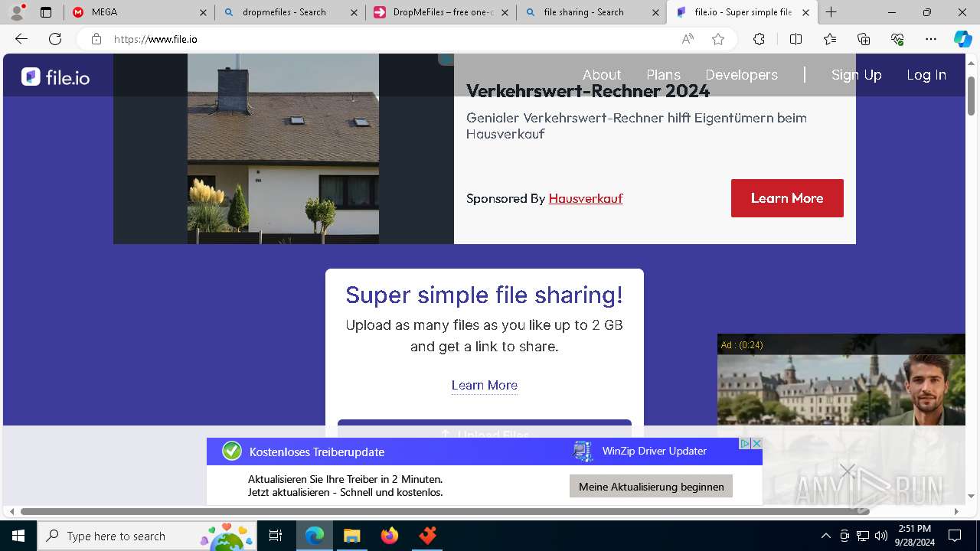
Task: Open the About menu item
Action: (x=602, y=75)
